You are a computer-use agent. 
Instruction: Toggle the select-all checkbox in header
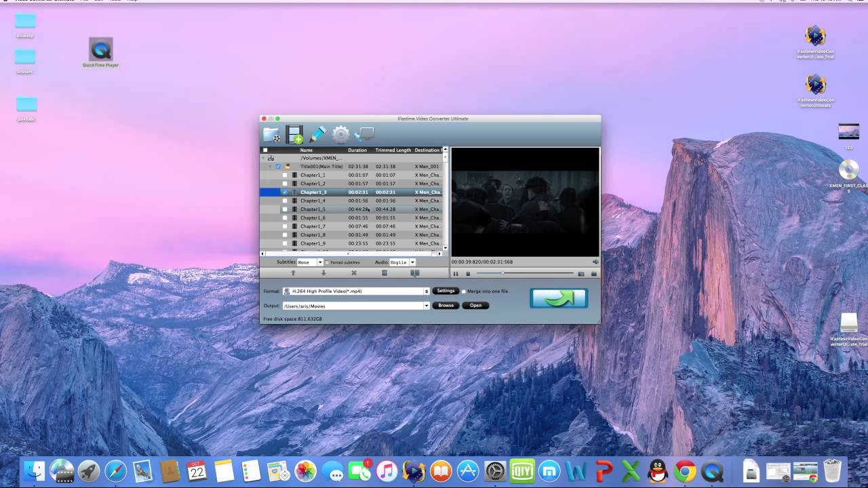[265, 150]
